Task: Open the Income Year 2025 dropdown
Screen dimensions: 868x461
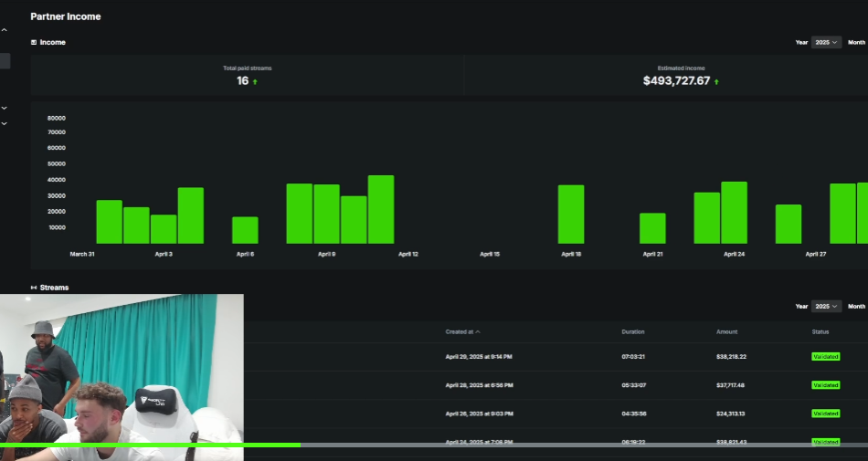Action: pos(826,42)
